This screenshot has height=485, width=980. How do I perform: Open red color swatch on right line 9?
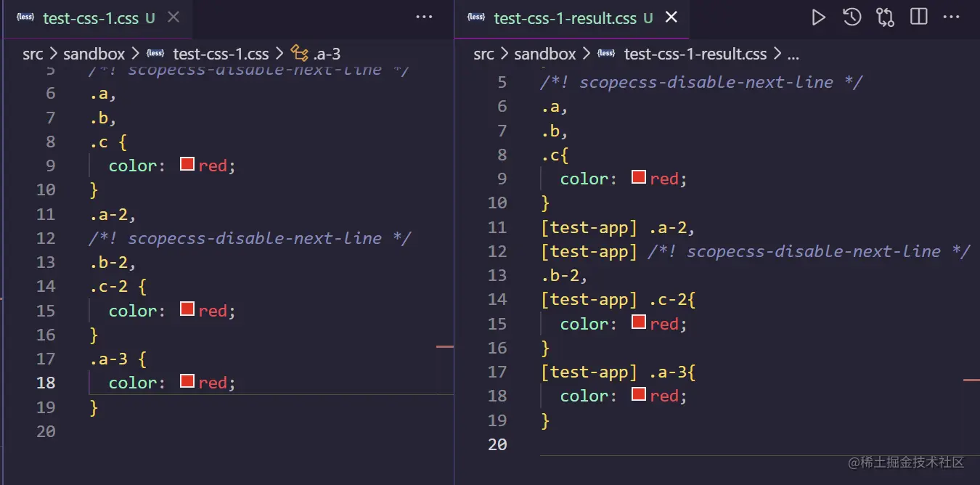point(639,177)
